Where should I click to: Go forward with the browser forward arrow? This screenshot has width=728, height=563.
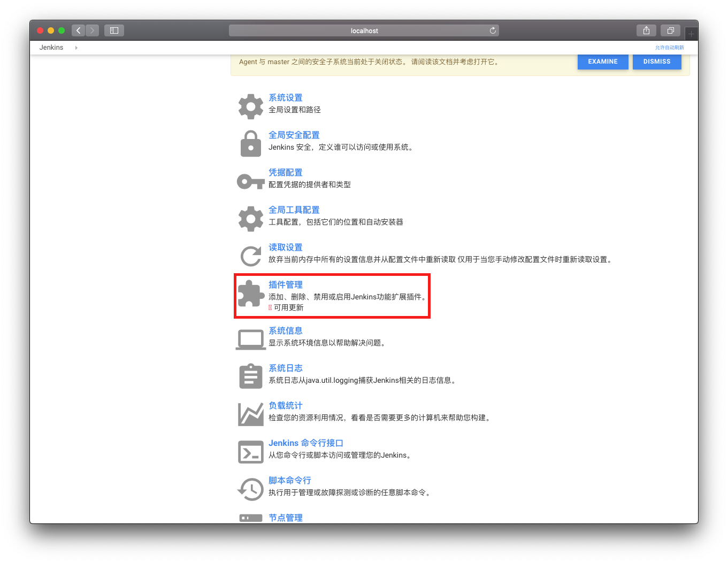92,30
